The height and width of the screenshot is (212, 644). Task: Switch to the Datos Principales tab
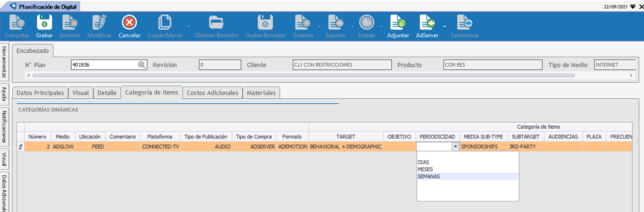point(40,93)
